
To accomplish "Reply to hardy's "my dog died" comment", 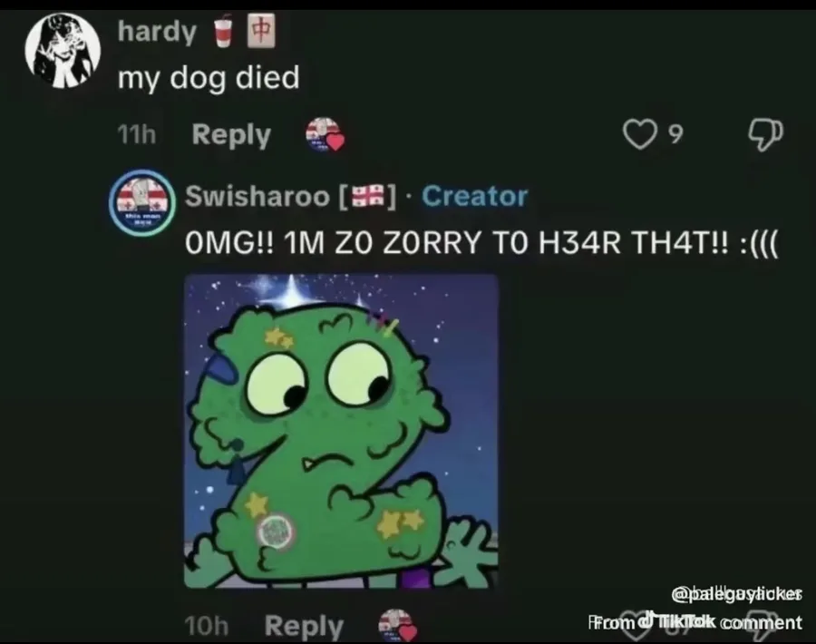I will 231,135.
